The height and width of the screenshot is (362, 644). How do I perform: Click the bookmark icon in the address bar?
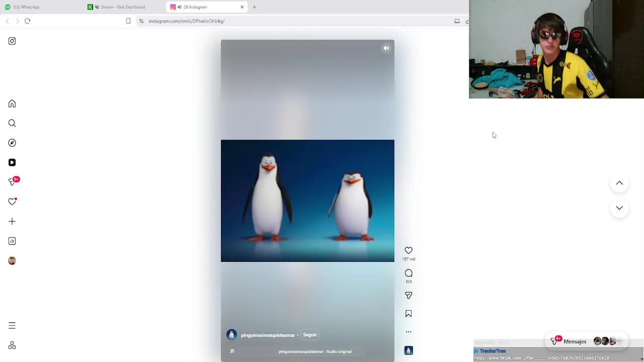(x=128, y=21)
